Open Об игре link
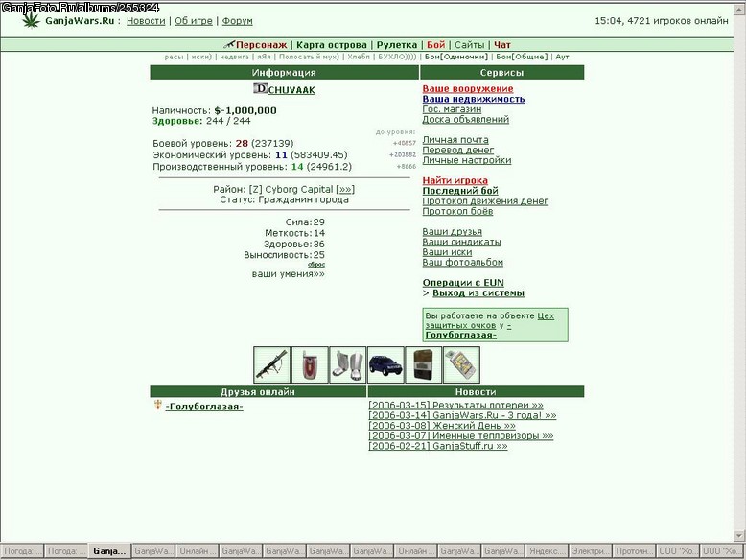Viewport: 746px width, 560px height. pyautogui.click(x=193, y=21)
